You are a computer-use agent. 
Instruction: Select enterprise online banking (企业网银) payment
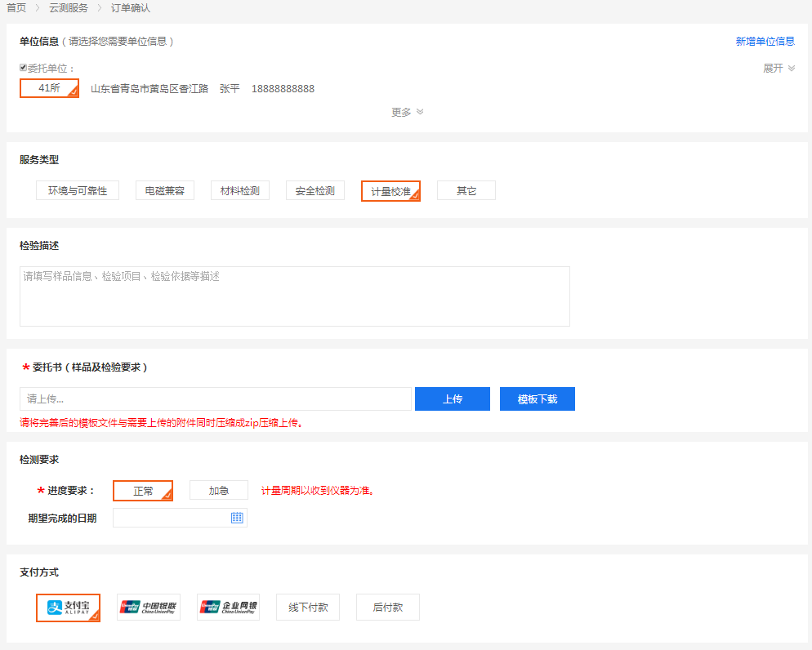click(x=229, y=608)
